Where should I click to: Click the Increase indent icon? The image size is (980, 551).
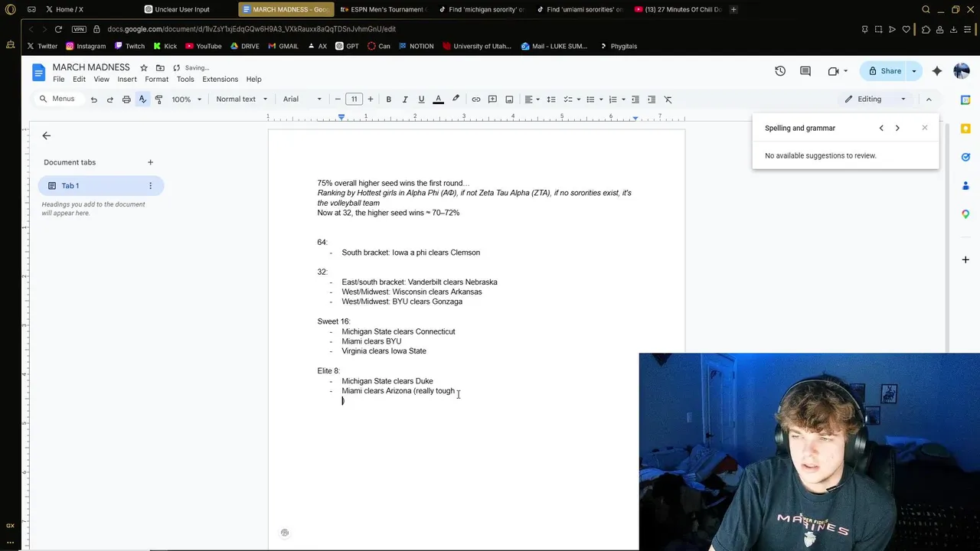[652, 99]
